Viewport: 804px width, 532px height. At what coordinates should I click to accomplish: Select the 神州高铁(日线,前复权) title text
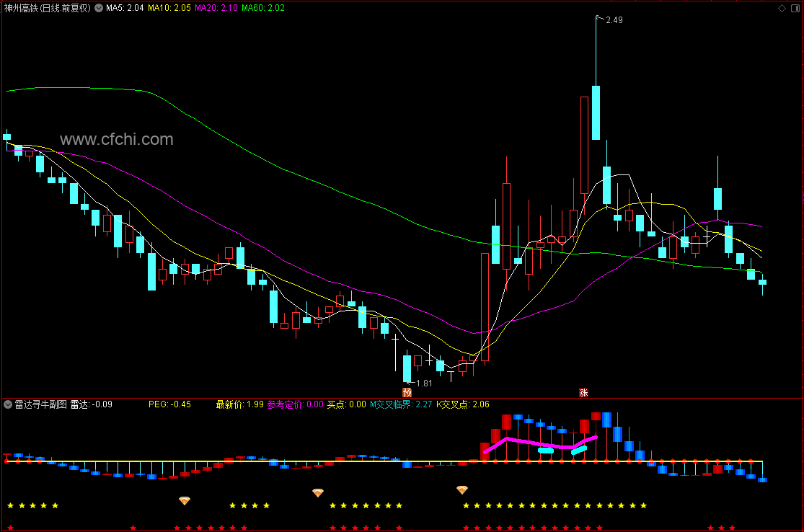point(48,8)
